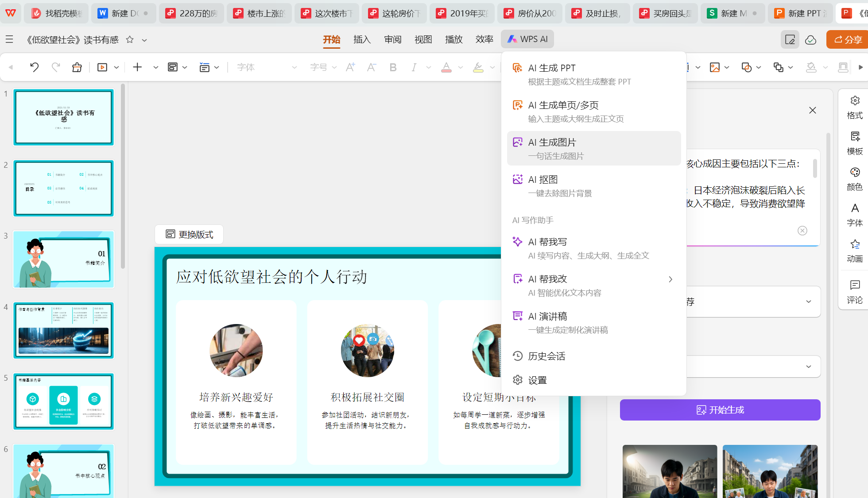Click the undo arrow icon

(34, 67)
